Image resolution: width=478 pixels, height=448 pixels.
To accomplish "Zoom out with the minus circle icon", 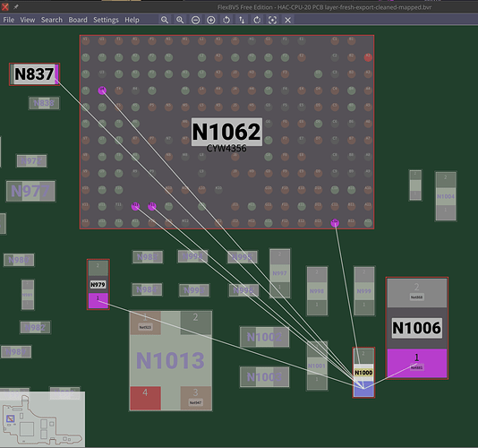I will point(195,20).
